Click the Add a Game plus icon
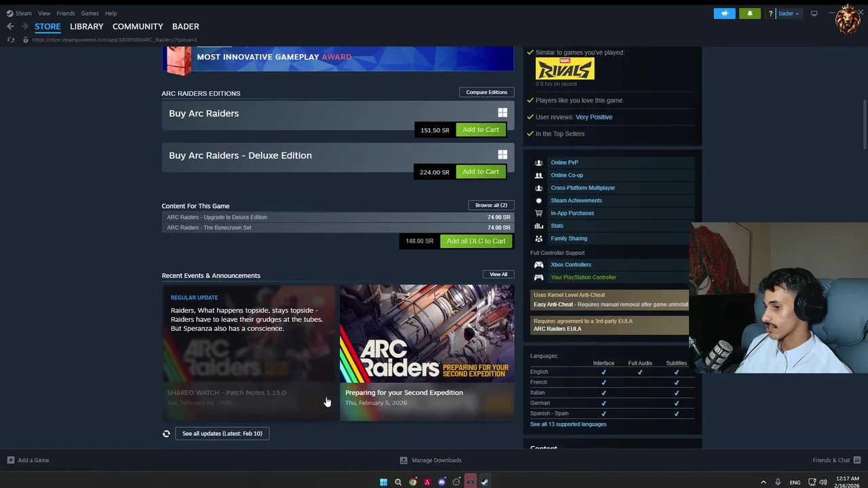The height and width of the screenshot is (488, 868). [10, 460]
